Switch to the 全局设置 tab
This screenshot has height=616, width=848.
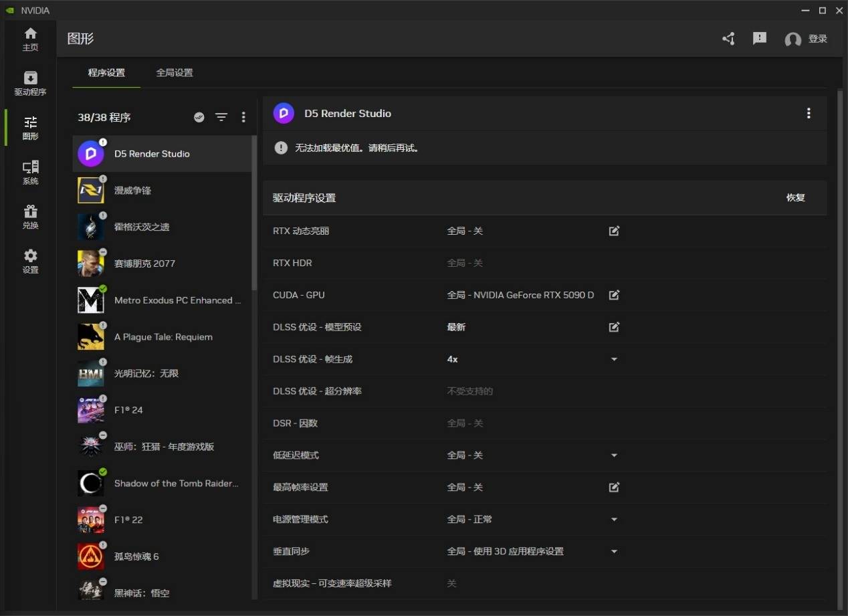click(x=175, y=73)
